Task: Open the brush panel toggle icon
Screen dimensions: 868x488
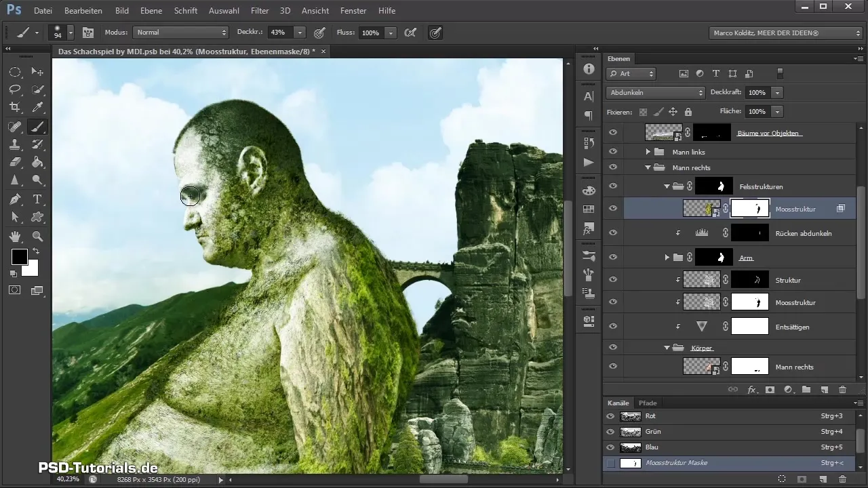Action: click(88, 32)
